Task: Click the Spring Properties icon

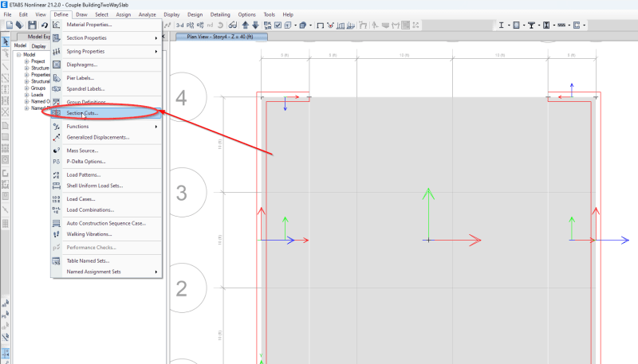Action: (x=57, y=51)
